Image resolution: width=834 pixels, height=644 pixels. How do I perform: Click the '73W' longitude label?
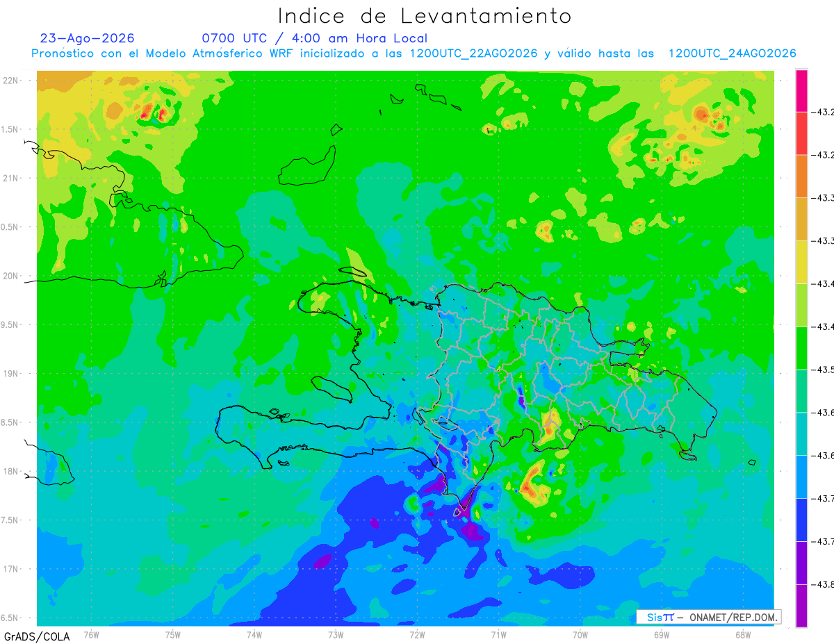click(x=336, y=634)
